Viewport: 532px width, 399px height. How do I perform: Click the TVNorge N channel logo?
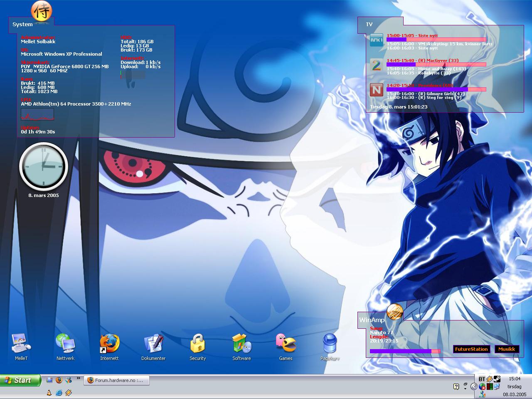pyautogui.click(x=377, y=90)
